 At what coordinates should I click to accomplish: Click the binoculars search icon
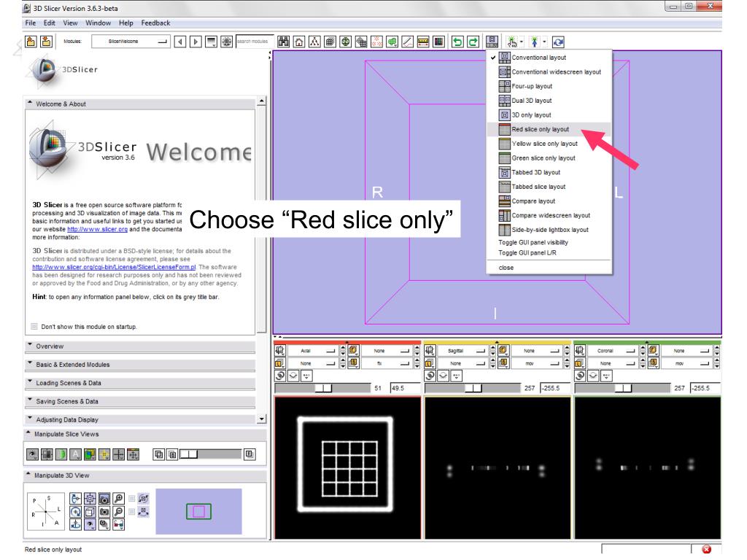284,42
